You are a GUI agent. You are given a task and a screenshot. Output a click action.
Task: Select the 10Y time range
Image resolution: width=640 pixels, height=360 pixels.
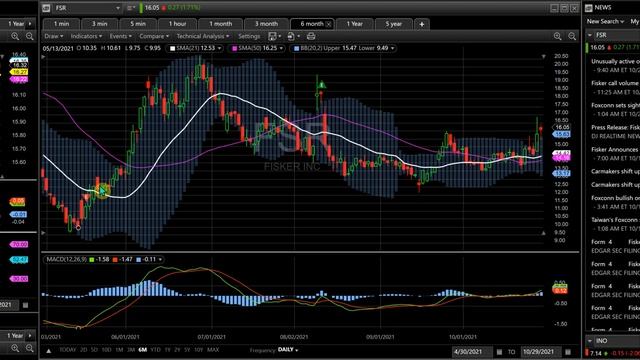coord(198,350)
